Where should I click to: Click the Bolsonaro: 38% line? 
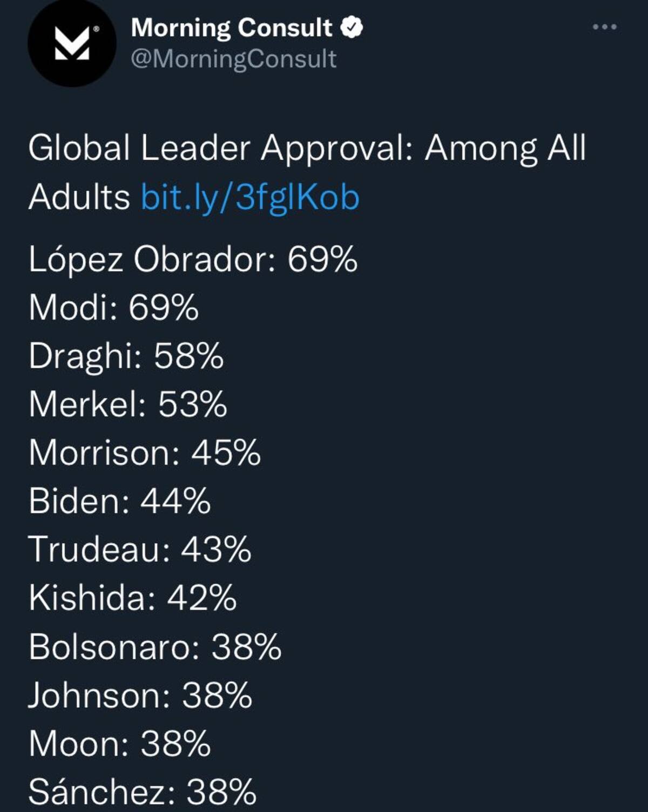coord(155,647)
